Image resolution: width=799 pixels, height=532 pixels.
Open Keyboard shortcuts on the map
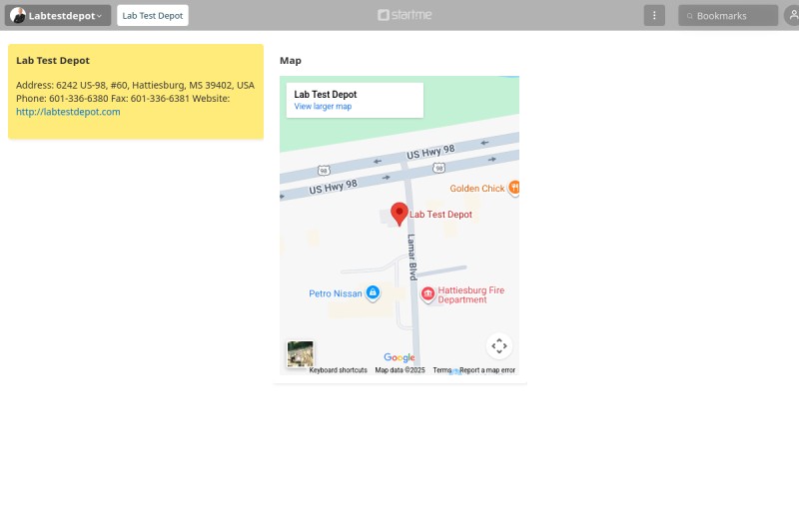(x=338, y=370)
